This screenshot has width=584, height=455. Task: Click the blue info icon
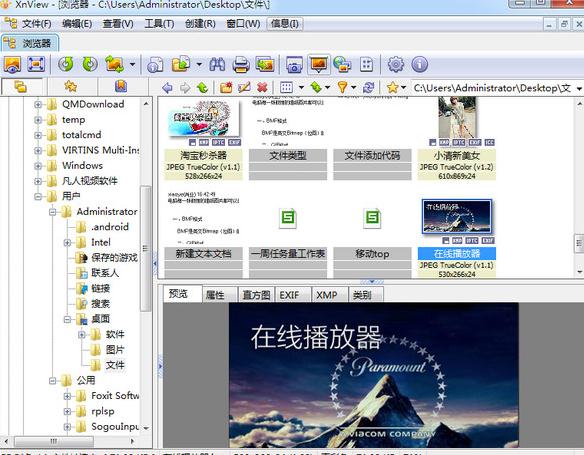419,64
